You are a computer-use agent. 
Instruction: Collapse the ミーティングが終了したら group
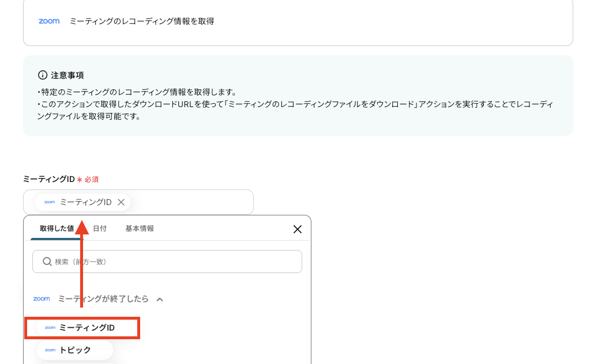pyautogui.click(x=160, y=299)
